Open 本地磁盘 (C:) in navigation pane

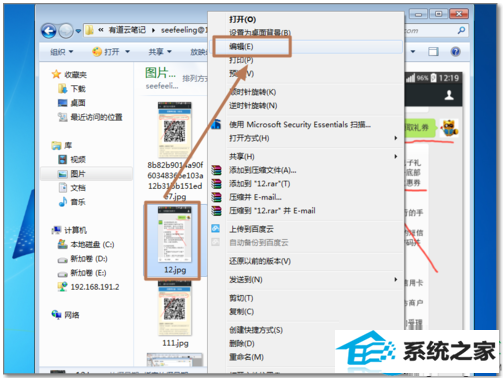coord(86,245)
